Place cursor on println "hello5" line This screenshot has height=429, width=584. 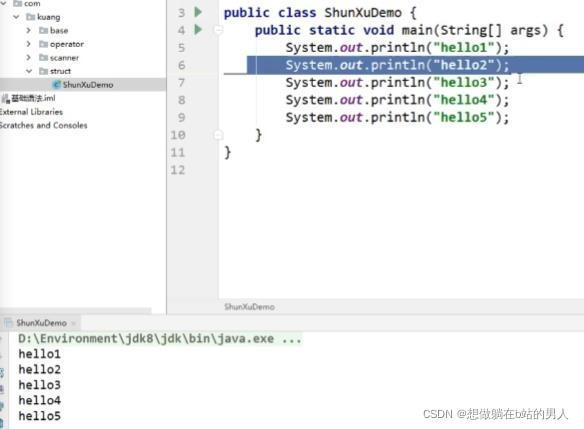[397, 117]
